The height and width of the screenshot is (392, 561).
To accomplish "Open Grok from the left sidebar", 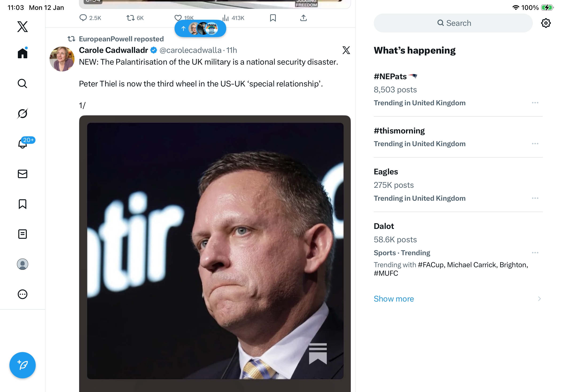I will pos(23,114).
